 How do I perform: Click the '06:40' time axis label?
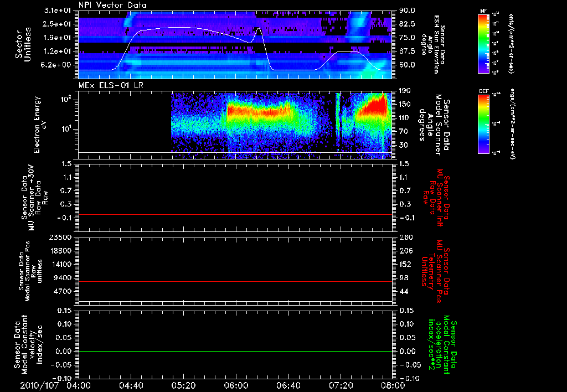click(x=288, y=385)
